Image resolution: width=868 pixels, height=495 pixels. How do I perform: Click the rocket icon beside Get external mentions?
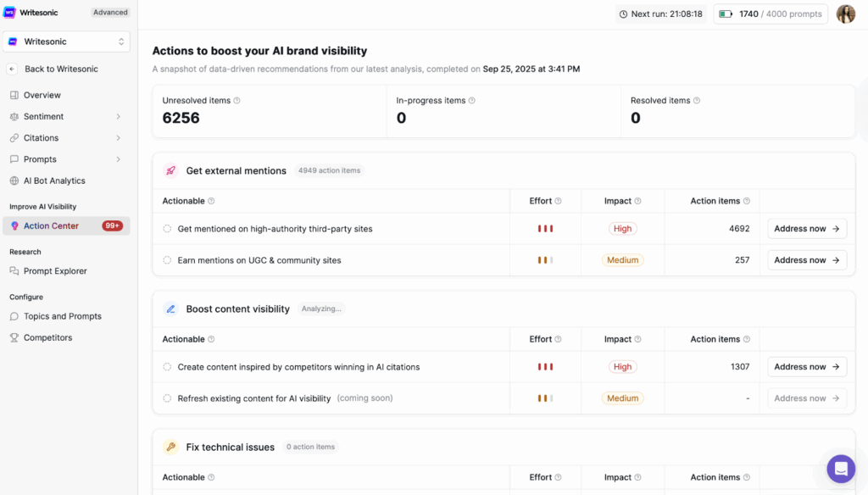pos(170,170)
